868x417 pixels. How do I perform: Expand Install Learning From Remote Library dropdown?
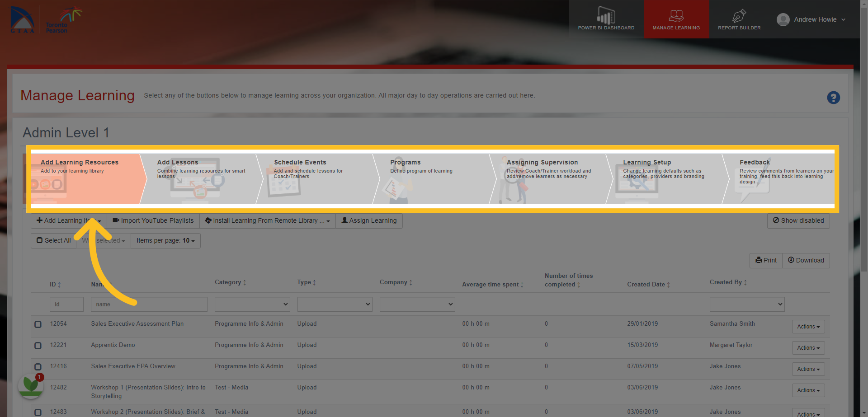point(268,220)
